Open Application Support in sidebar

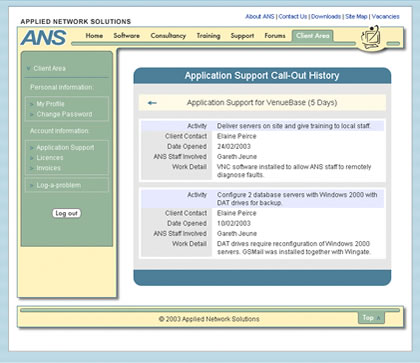pyautogui.click(x=65, y=147)
